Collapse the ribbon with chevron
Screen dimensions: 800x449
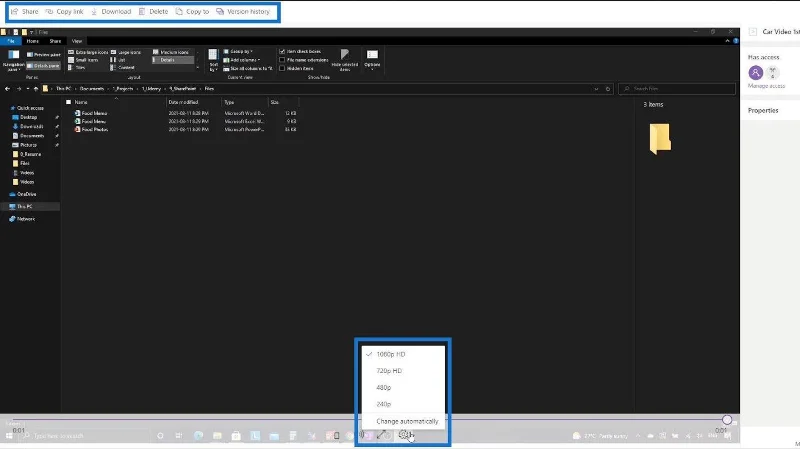click(x=727, y=41)
